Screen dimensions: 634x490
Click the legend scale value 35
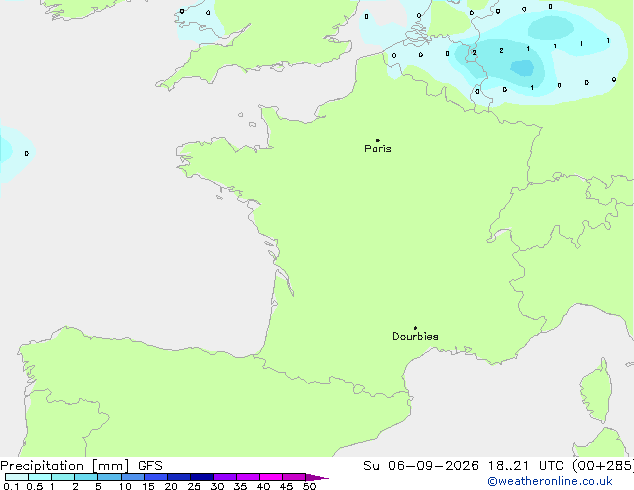[x=240, y=486]
